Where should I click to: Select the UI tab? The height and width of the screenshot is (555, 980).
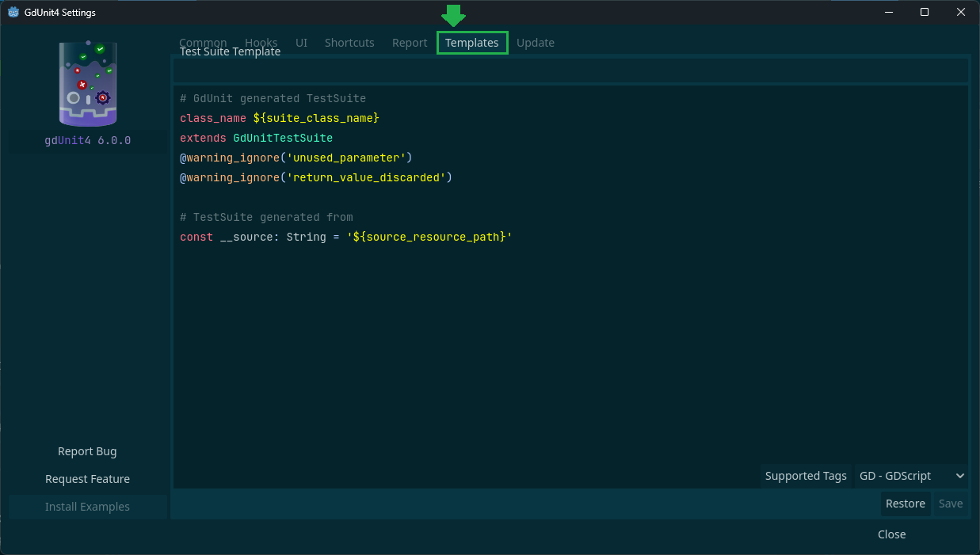pos(301,43)
